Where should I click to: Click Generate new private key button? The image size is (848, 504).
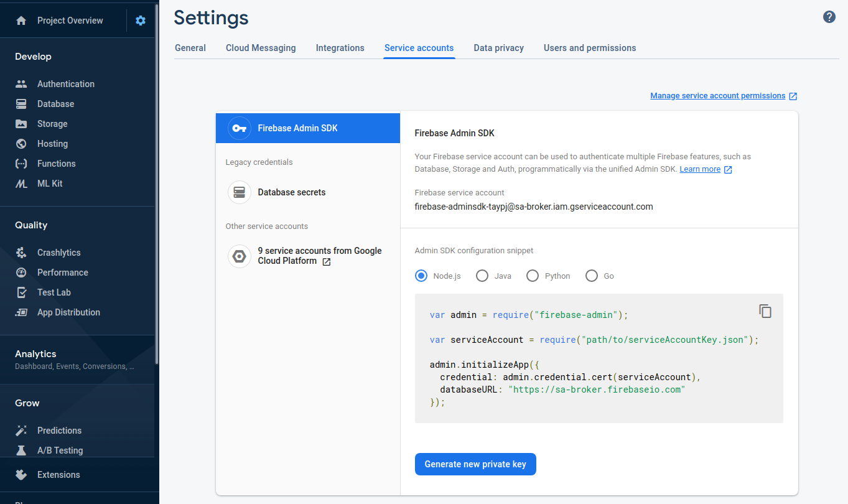[475, 464]
